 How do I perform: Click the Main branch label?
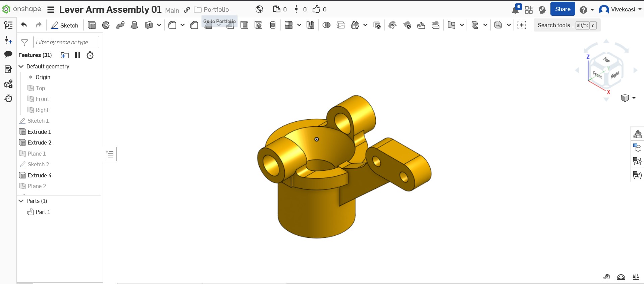point(172,10)
